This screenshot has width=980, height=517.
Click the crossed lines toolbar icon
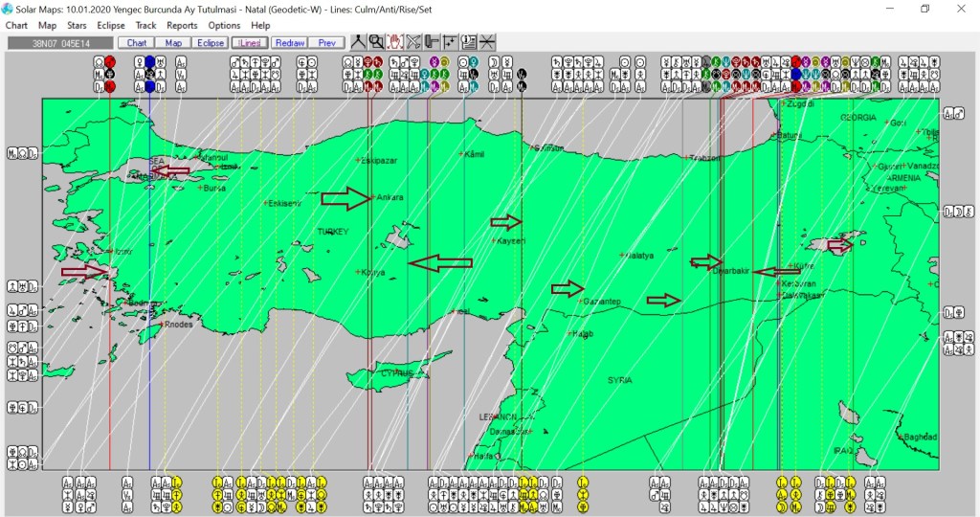click(x=487, y=42)
